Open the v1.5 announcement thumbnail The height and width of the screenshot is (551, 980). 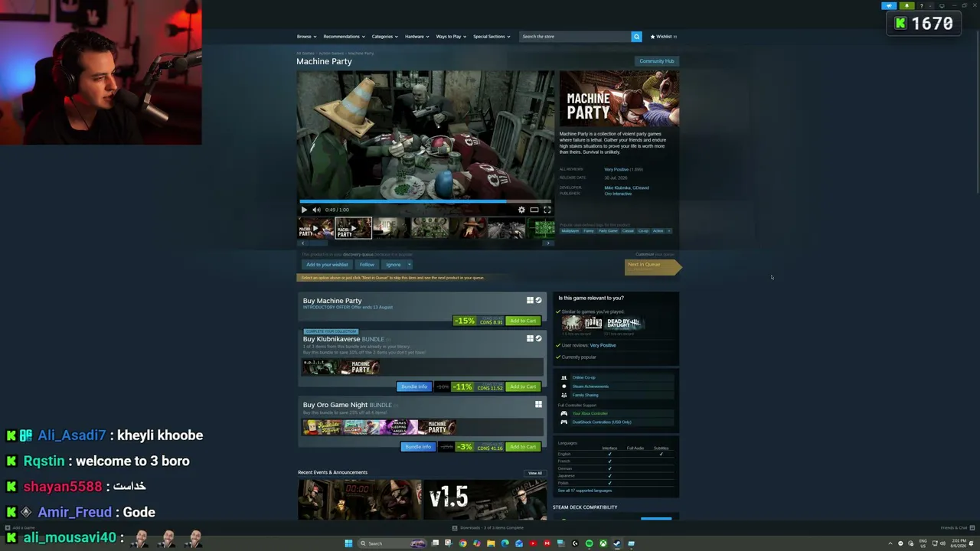[485, 500]
